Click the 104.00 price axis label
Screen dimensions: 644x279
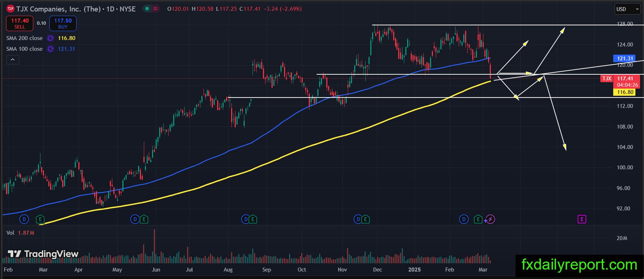click(x=625, y=147)
